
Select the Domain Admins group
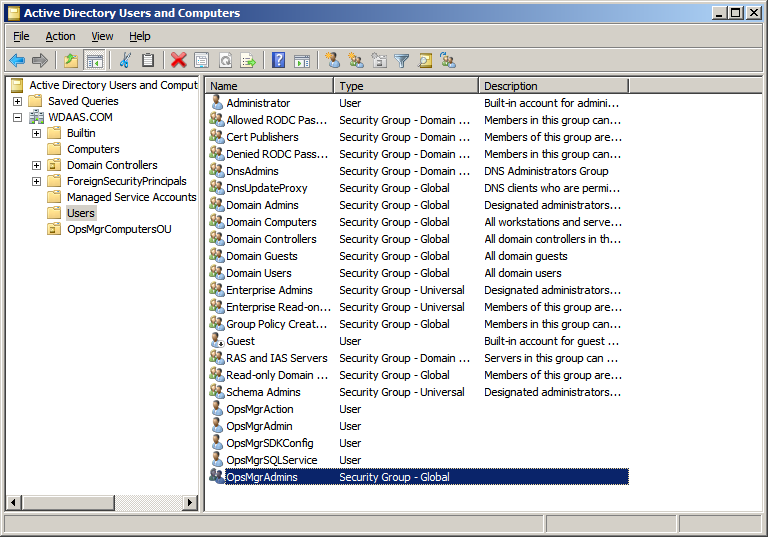click(262, 205)
